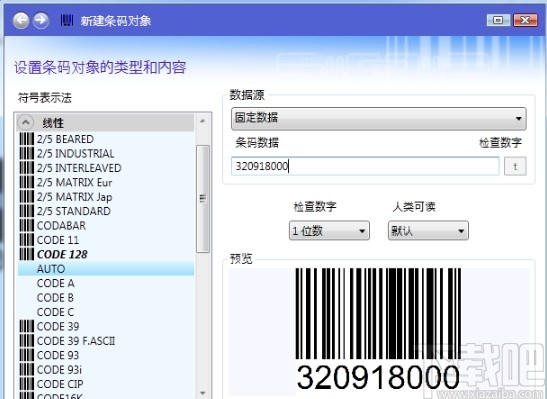Click the barcode preview image
Image resolution: width=547 pixels, height=399 pixels.
point(378,330)
